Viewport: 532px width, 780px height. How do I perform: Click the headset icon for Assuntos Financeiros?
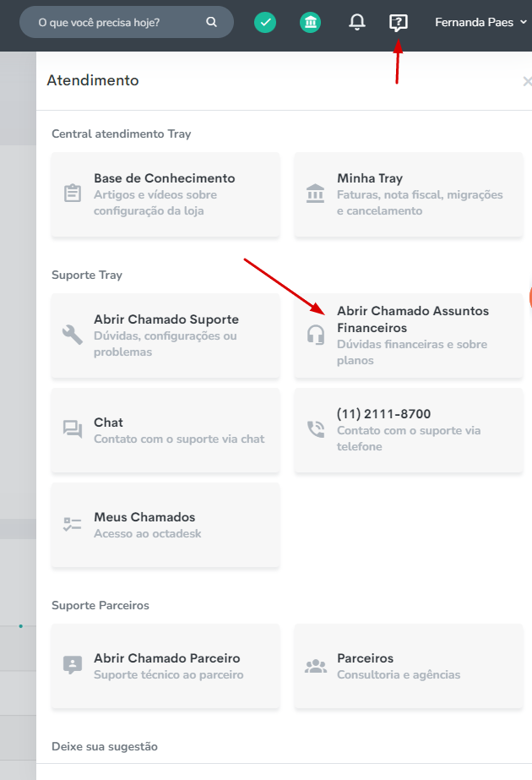[x=316, y=335]
